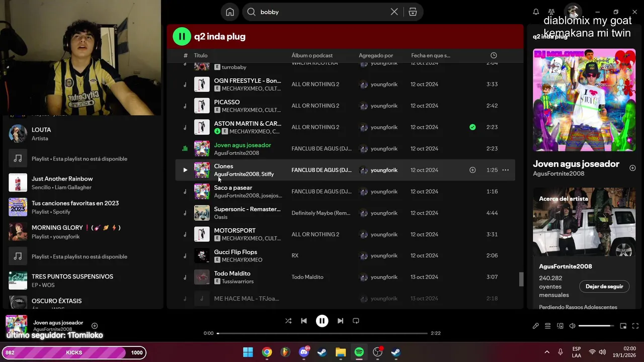644x362 pixels.
Task: Sort by Agregado por column header
Action: tap(376, 55)
